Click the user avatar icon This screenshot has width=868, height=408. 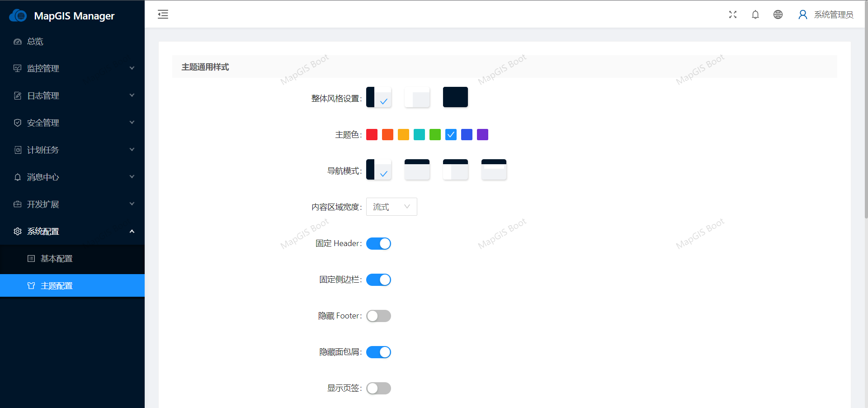803,14
